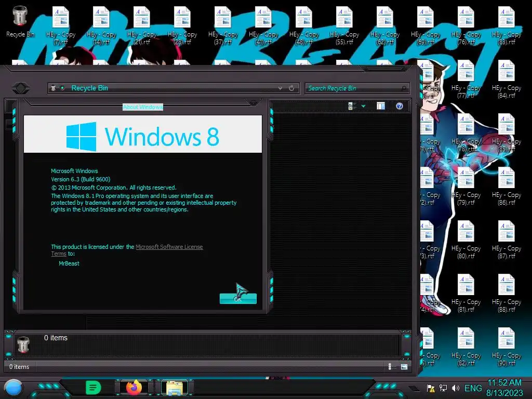Click the About Windows title text

pos(143,107)
